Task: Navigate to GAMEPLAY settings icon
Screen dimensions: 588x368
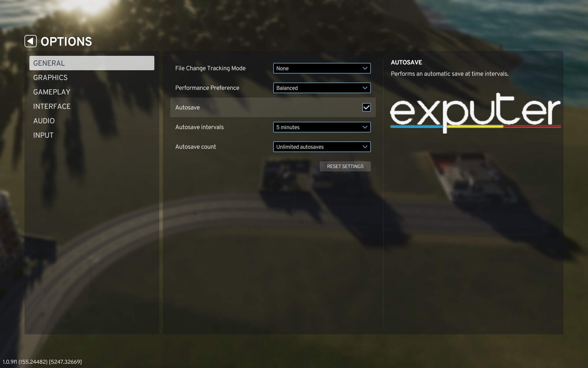Action: click(52, 92)
